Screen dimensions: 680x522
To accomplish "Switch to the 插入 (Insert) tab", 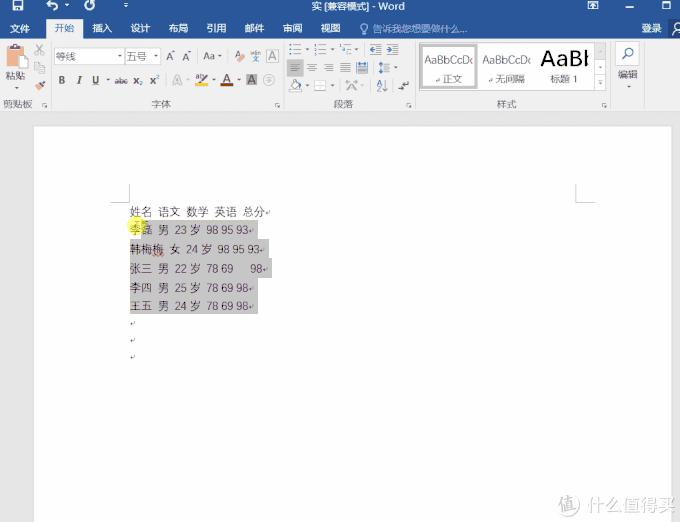I will pyautogui.click(x=102, y=29).
